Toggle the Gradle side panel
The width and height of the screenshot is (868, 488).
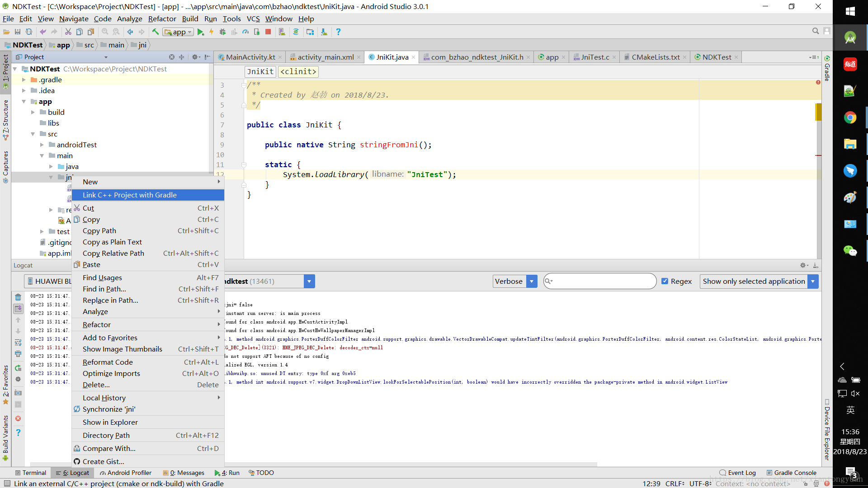[x=827, y=69]
